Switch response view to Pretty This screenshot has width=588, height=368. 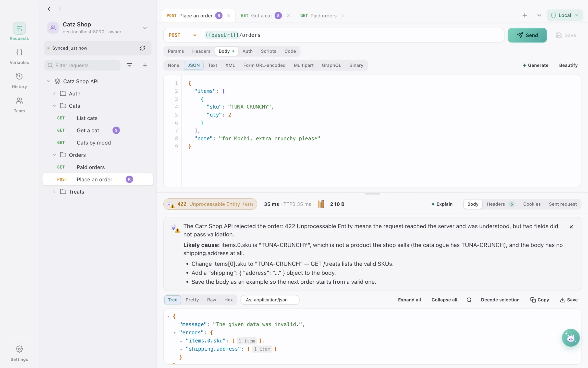pyautogui.click(x=192, y=300)
